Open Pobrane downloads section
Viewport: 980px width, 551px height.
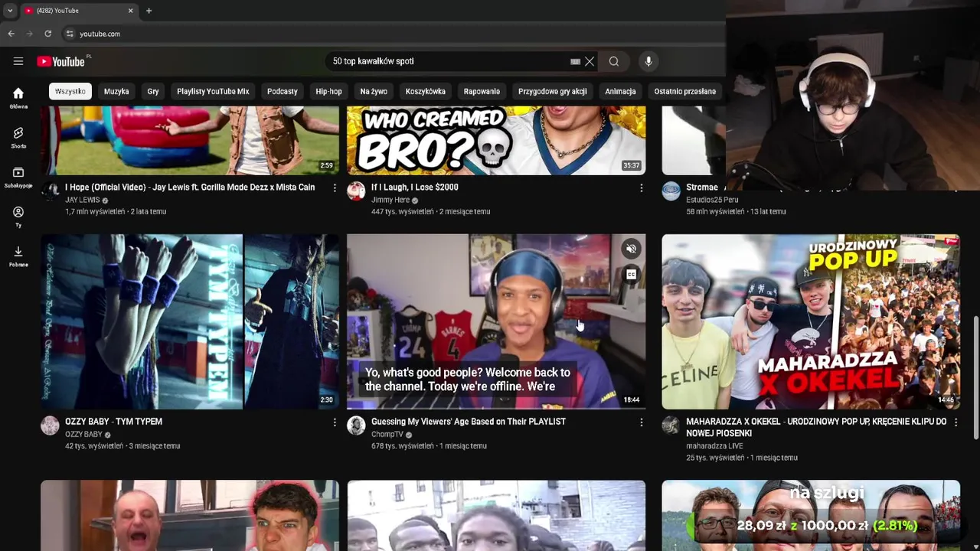[x=18, y=256]
